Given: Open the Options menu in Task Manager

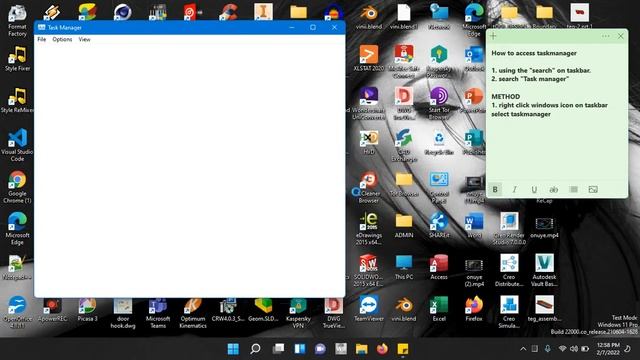Looking at the screenshot, I should pos(62,39).
